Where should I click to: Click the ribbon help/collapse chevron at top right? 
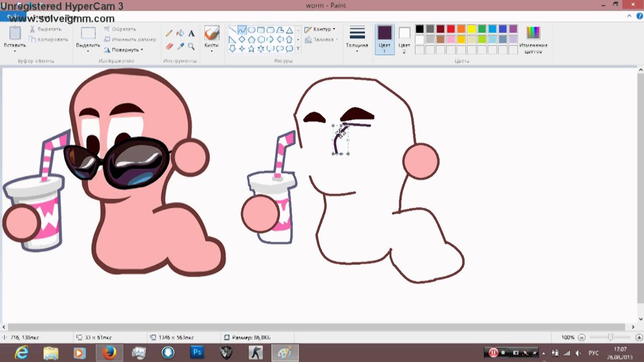[x=629, y=16]
